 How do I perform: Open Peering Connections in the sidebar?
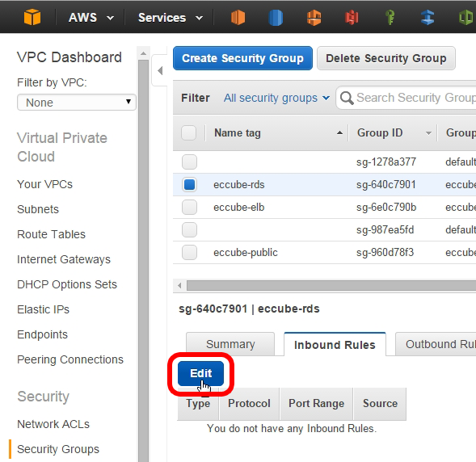click(x=70, y=359)
